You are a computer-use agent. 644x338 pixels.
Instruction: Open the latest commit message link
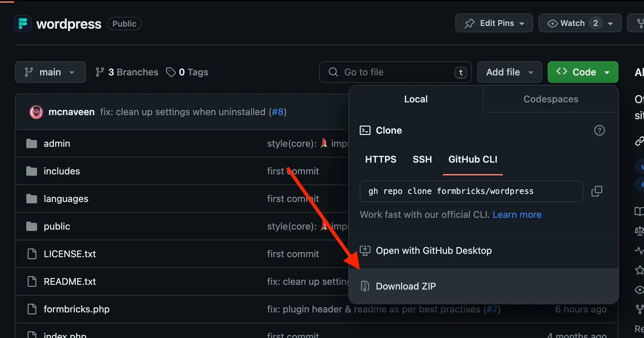point(183,112)
